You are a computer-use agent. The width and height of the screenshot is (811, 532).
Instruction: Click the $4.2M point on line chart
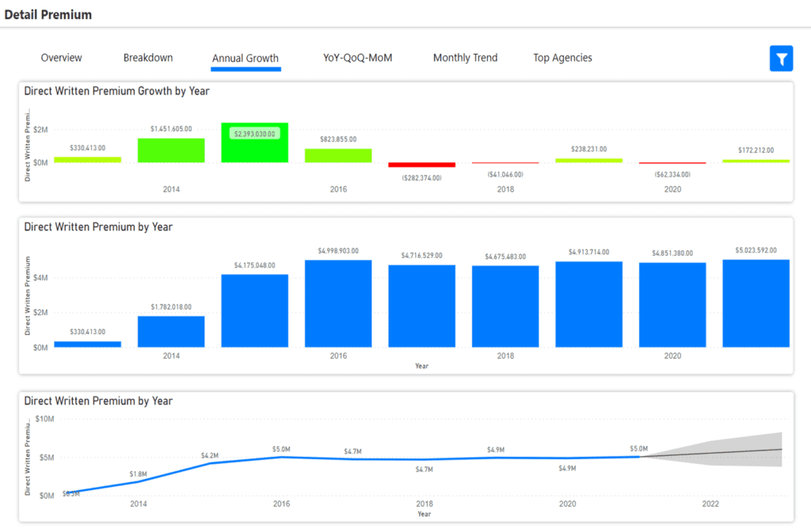point(210,463)
